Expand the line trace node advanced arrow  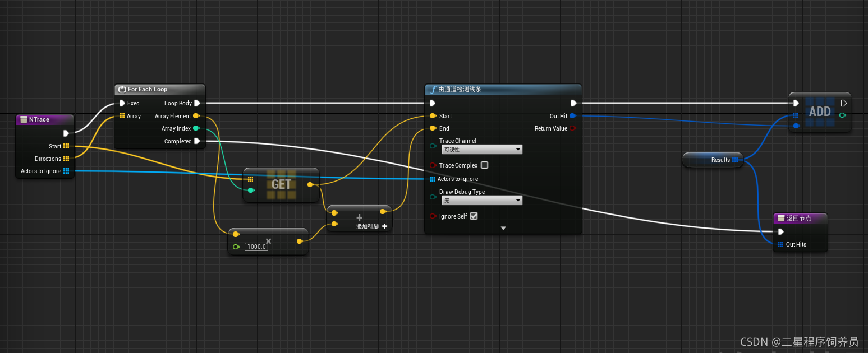point(503,228)
